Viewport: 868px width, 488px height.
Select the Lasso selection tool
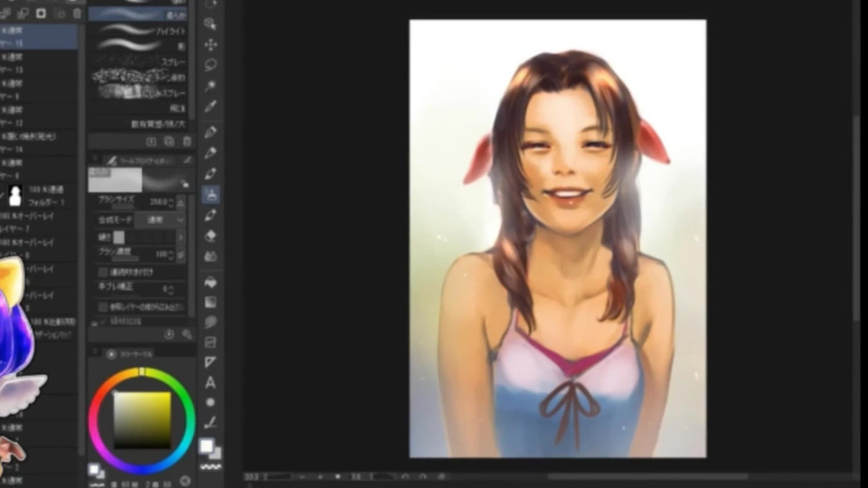click(x=211, y=65)
